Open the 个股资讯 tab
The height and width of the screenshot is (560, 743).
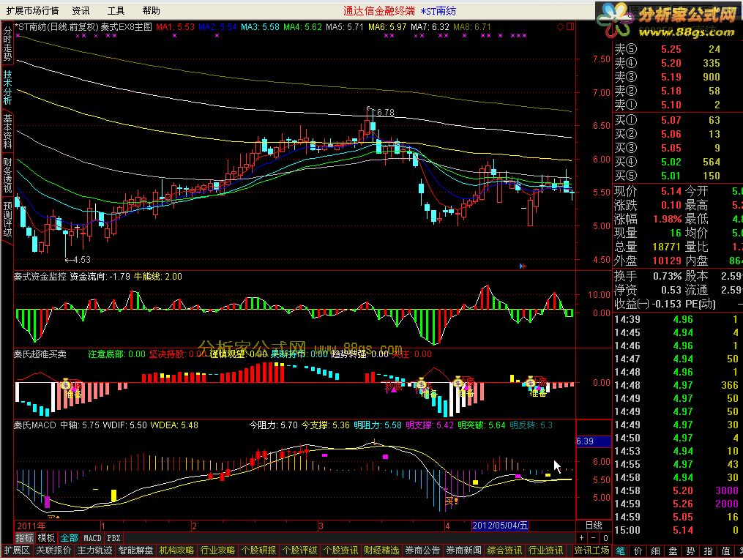click(340, 550)
